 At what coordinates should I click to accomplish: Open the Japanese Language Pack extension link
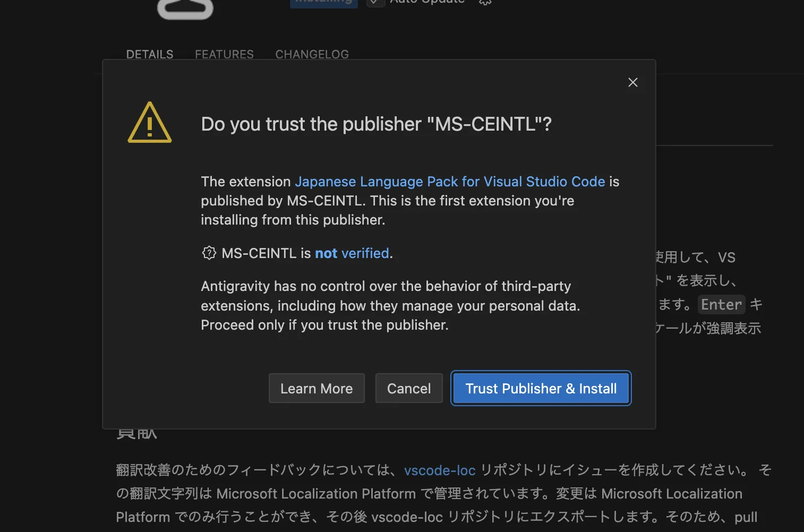[449, 182]
